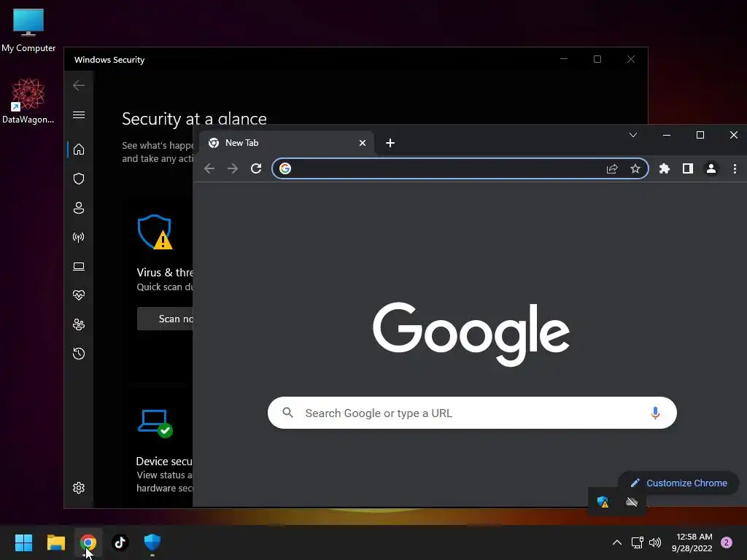Open network status tray icon
Image resolution: width=747 pixels, height=560 pixels.
(637, 542)
